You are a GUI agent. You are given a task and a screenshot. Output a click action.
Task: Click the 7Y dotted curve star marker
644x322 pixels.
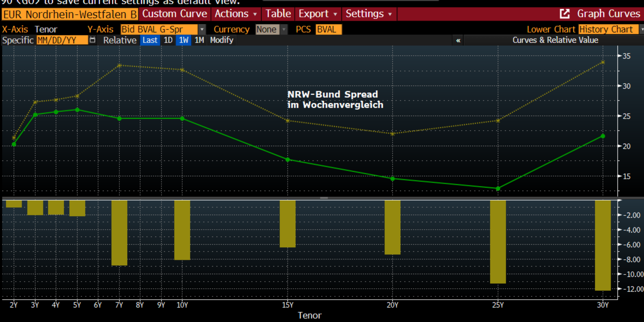(119, 66)
